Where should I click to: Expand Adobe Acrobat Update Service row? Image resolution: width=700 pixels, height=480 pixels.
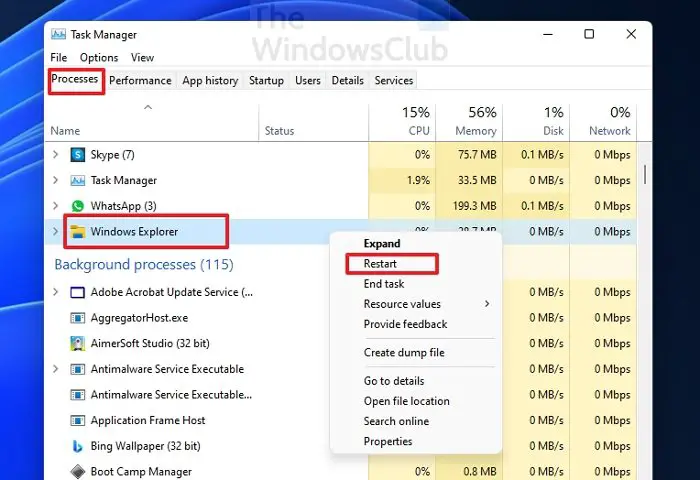(55, 292)
